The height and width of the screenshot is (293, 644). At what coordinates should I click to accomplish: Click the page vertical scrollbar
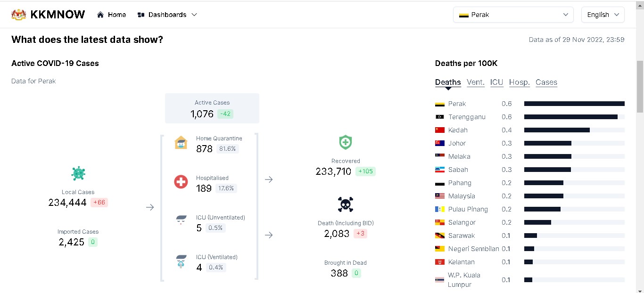click(x=640, y=87)
